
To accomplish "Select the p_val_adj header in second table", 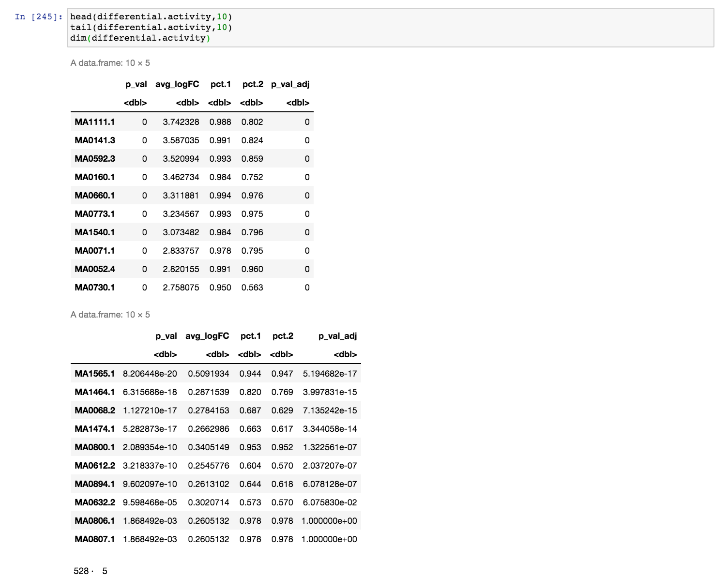I will click(x=337, y=335).
